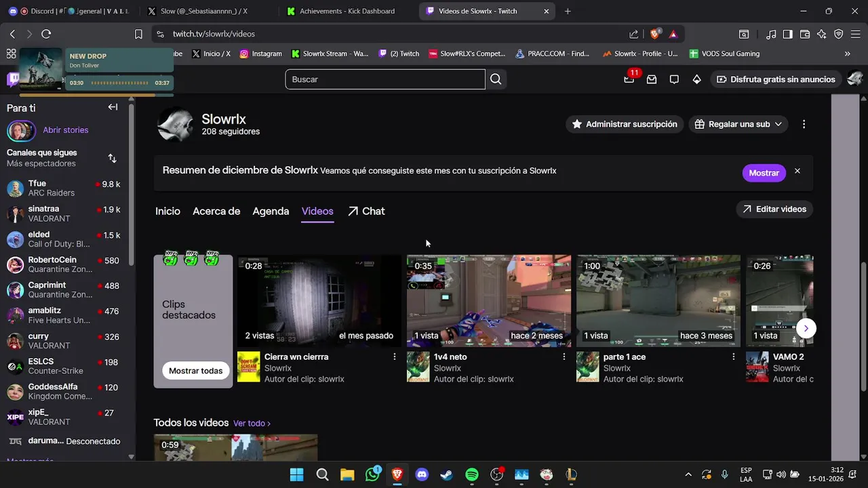The width and height of the screenshot is (868, 488).
Task: Open new browser tab with plus button
Action: [x=568, y=11]
